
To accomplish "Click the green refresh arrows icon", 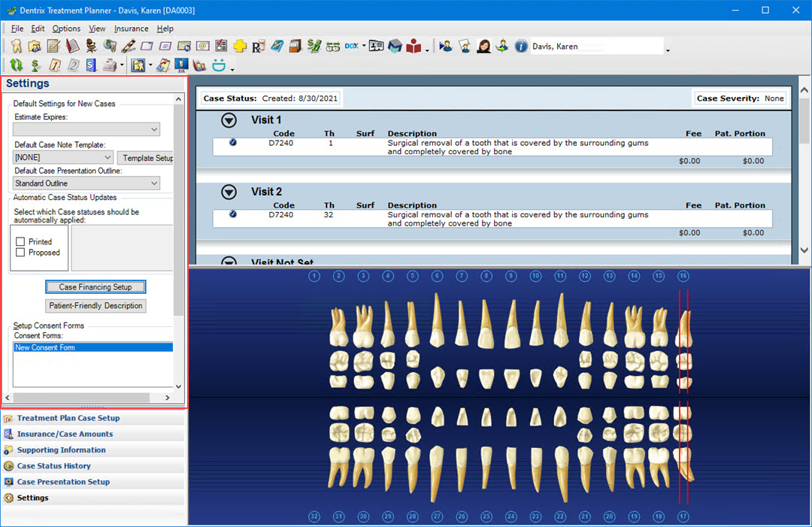I will 16,66.
